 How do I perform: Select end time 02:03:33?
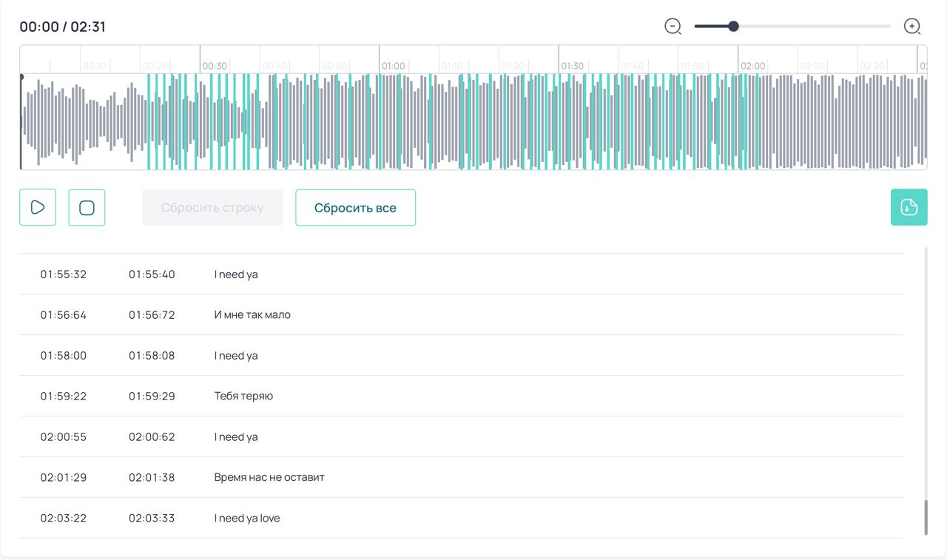point(152,519)
